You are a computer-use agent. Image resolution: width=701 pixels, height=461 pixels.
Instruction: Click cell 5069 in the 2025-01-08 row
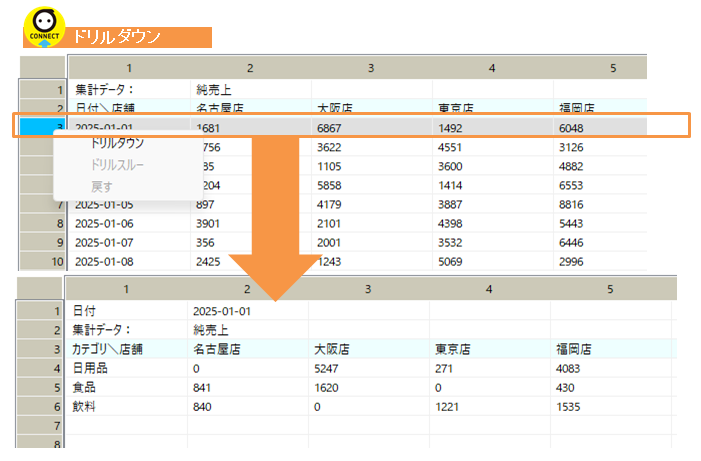coord(493,262)
